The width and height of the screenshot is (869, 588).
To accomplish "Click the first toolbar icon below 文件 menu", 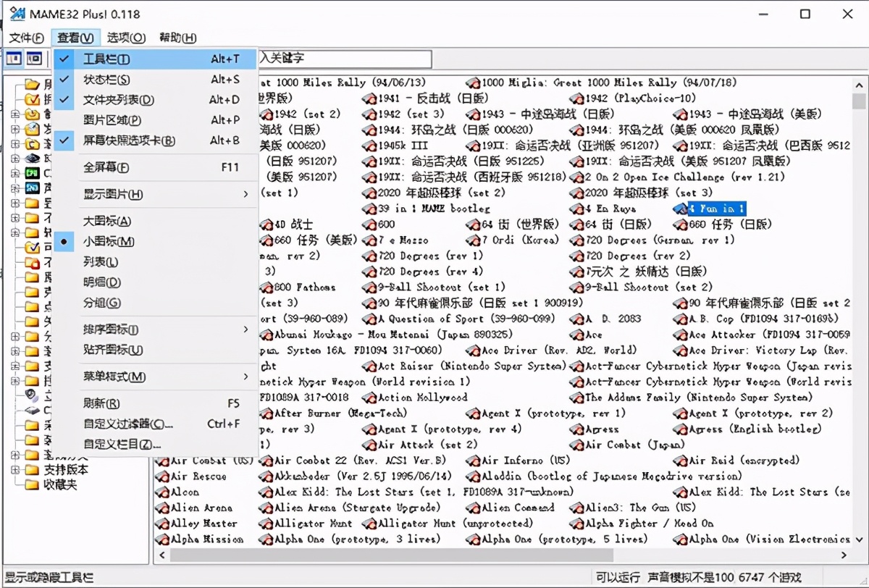I will pyautogui.click(x=14, y=59).
